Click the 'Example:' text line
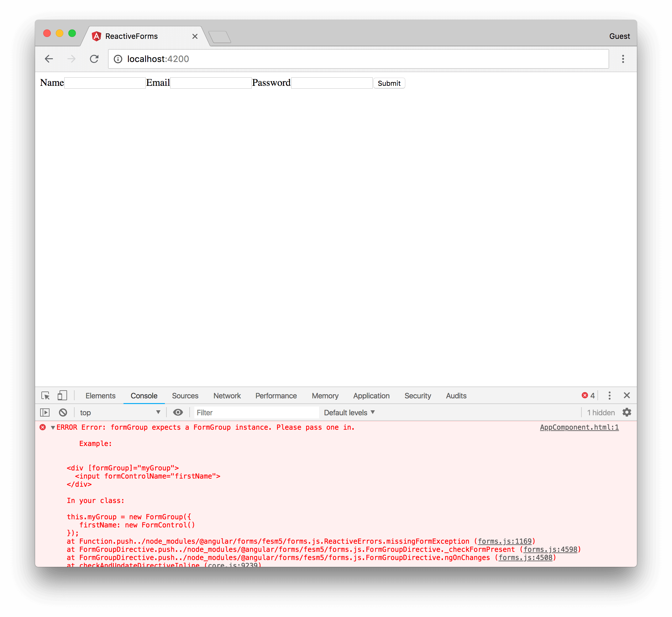Screen dimensions: 672x617 [95, 444]
